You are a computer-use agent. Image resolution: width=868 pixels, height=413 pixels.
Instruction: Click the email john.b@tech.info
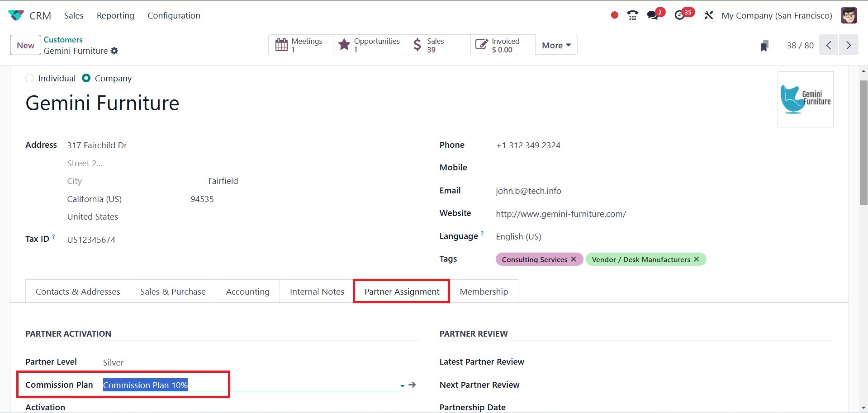(x=528, y=191)
